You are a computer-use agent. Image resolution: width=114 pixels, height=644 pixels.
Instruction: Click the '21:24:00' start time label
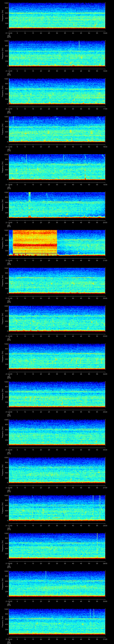(x=9, y=412)
